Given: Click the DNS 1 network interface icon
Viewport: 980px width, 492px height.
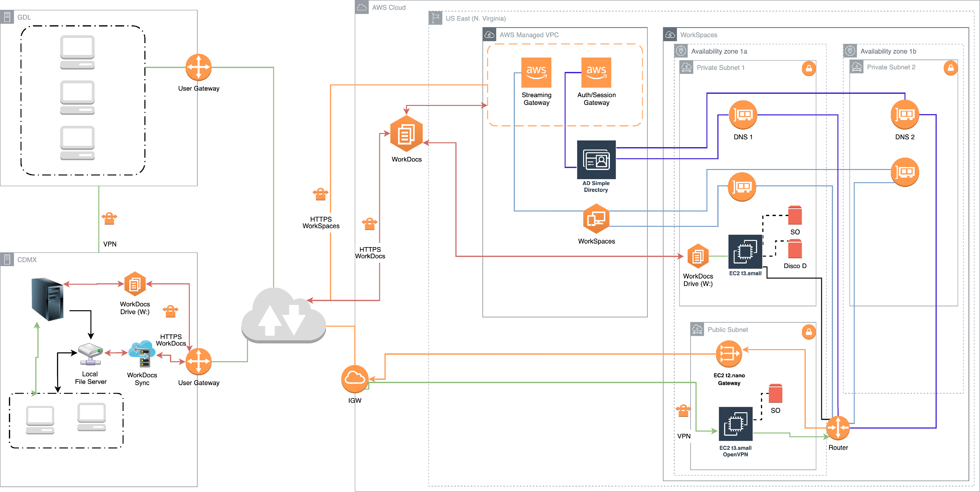Looking at the screenshot, I should [743, 115].
